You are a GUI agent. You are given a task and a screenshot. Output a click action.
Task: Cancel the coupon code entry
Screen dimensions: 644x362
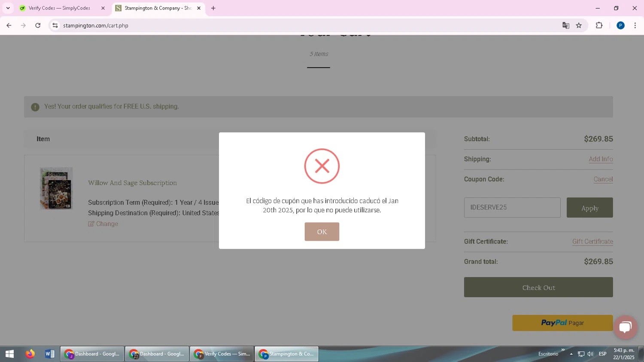pyautogui.click(x=603, y=179)
